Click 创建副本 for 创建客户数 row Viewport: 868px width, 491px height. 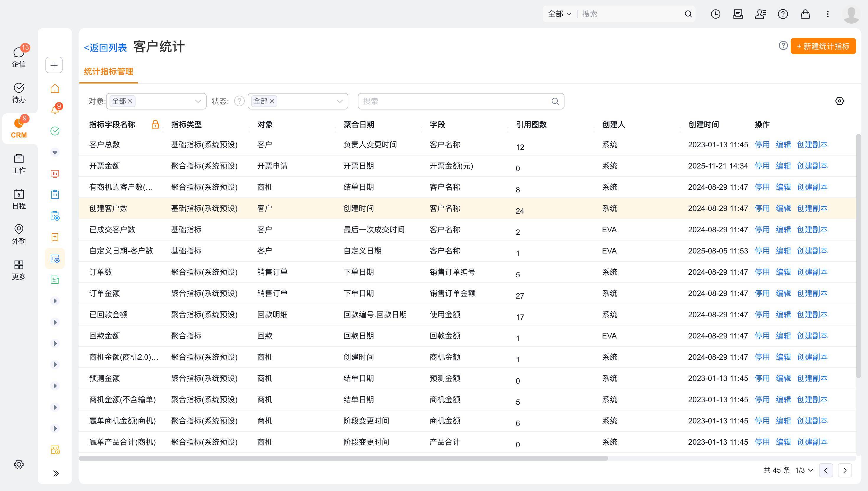pos(812,208)
